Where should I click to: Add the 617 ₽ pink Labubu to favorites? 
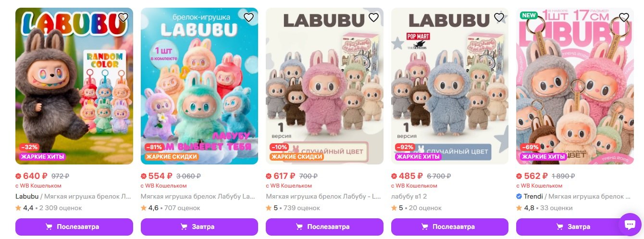click(x=373, y=18)
